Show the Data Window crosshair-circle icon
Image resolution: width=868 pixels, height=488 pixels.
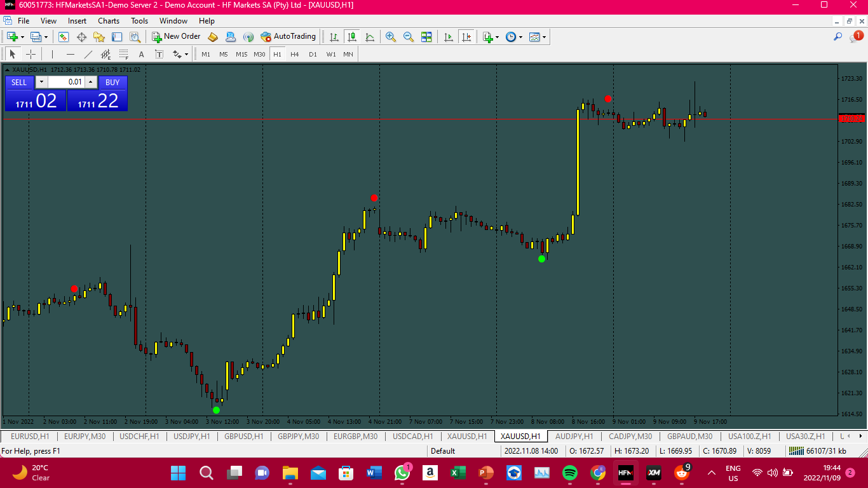click(81, 37)
